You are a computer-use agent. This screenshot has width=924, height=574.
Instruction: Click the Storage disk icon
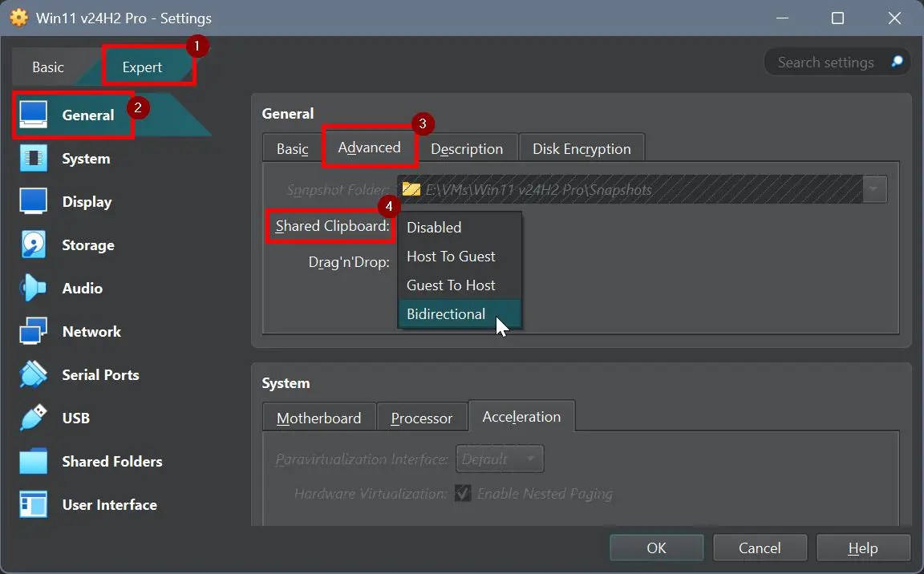[x=33, y=245]
